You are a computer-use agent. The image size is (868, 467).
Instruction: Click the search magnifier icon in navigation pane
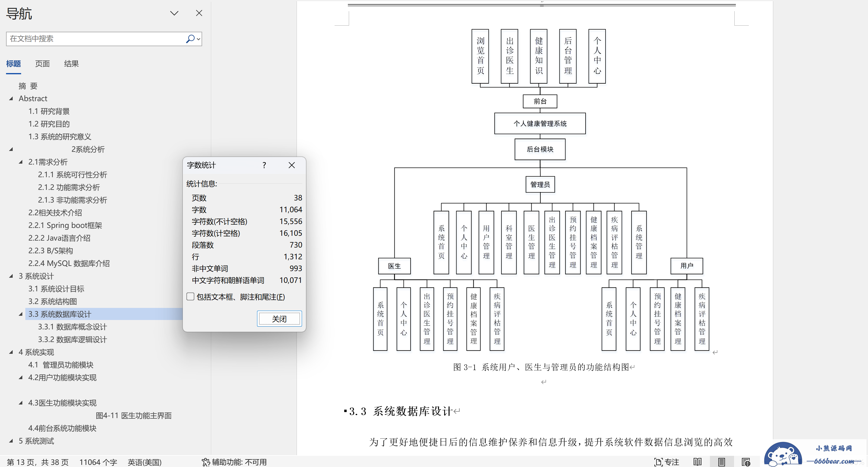pyautogui.click(x=190, y=39)
